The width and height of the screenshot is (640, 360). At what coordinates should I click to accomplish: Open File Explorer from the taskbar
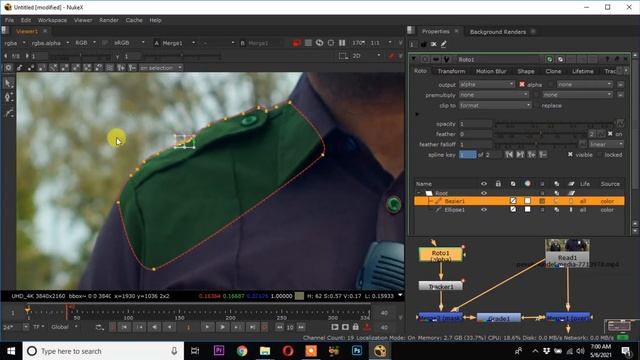[265, 351]
